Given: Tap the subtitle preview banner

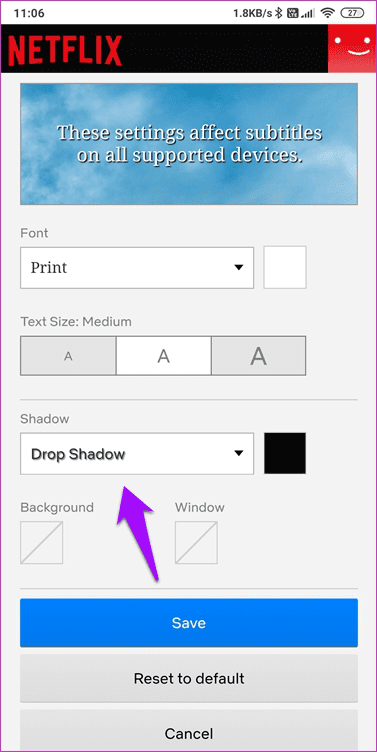Looking at the screenshot, I should (189, 144).
